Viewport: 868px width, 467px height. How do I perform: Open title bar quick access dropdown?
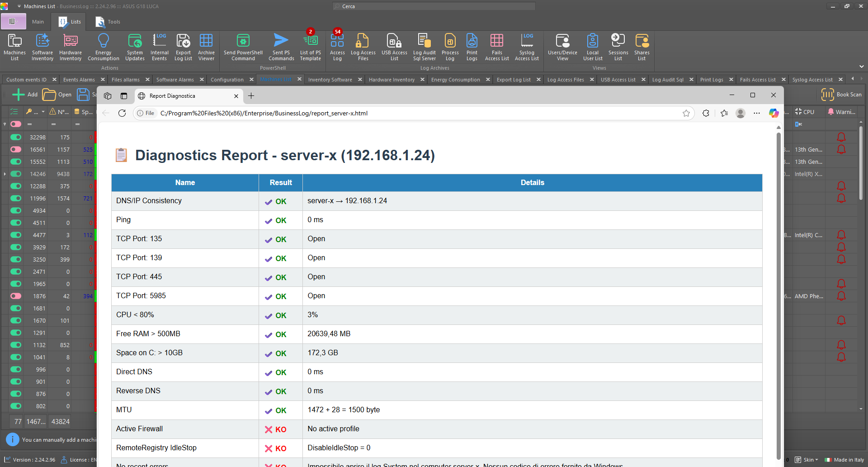19,6
